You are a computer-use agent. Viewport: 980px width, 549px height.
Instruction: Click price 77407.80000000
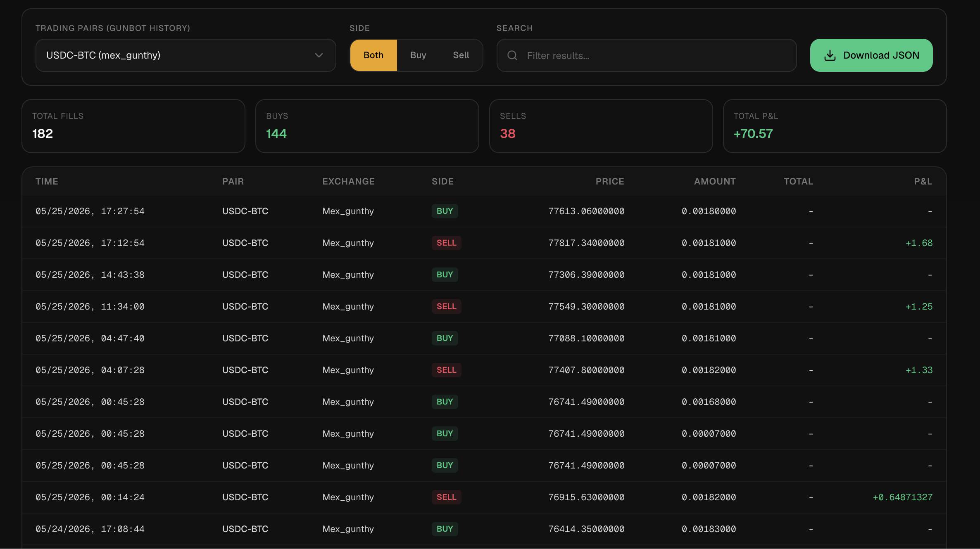coord(586,370)
